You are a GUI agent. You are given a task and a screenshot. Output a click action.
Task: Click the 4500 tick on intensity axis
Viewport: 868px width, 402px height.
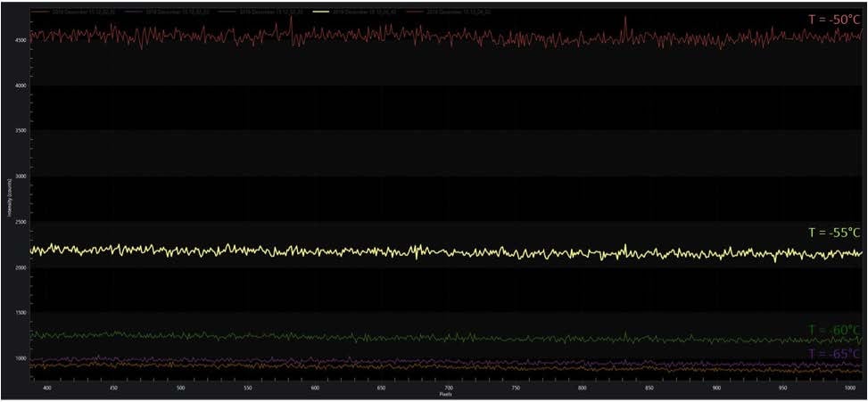click(22, 40)
